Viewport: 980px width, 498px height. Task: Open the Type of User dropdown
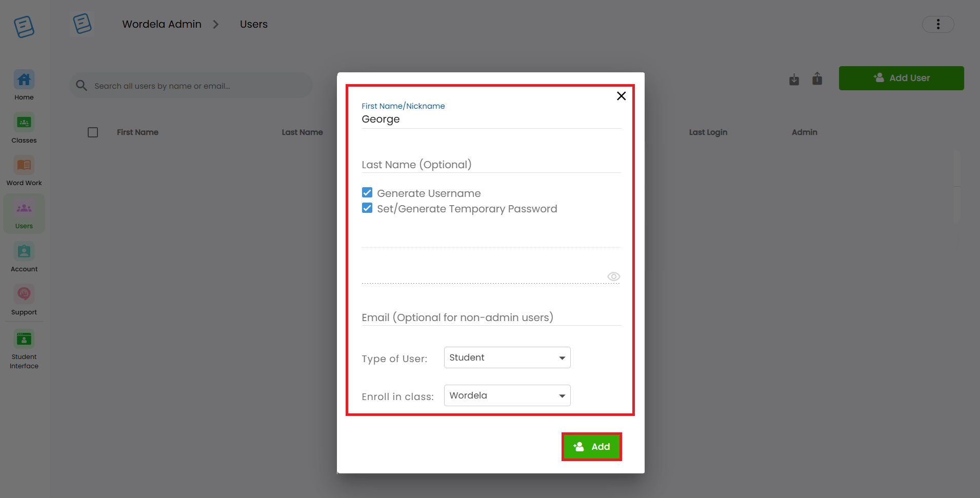[x=507, y=357]
